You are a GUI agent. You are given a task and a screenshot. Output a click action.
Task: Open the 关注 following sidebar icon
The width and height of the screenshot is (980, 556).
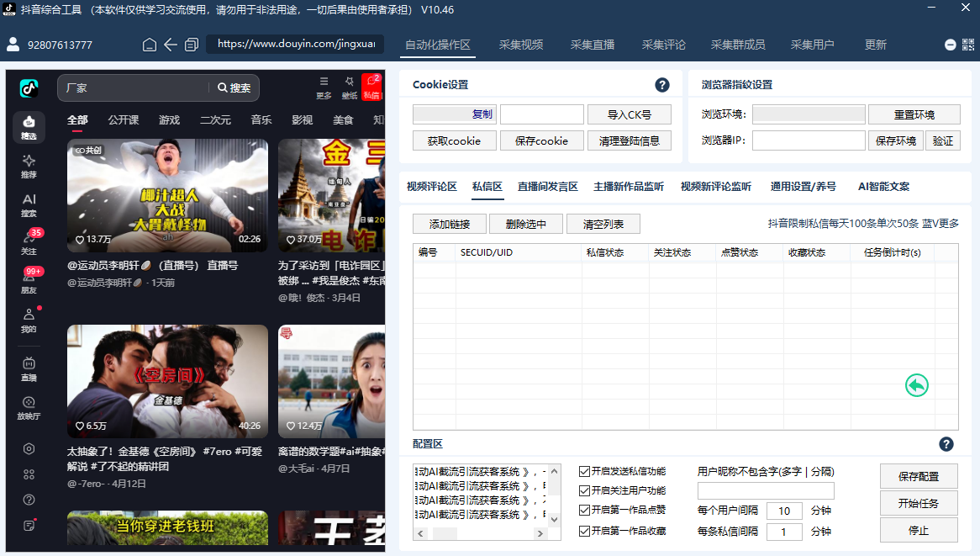click(29, 243)
